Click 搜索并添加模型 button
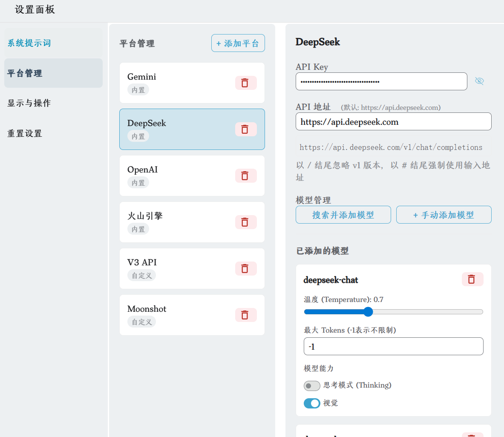The image size is (504, 437). [343, 215]
